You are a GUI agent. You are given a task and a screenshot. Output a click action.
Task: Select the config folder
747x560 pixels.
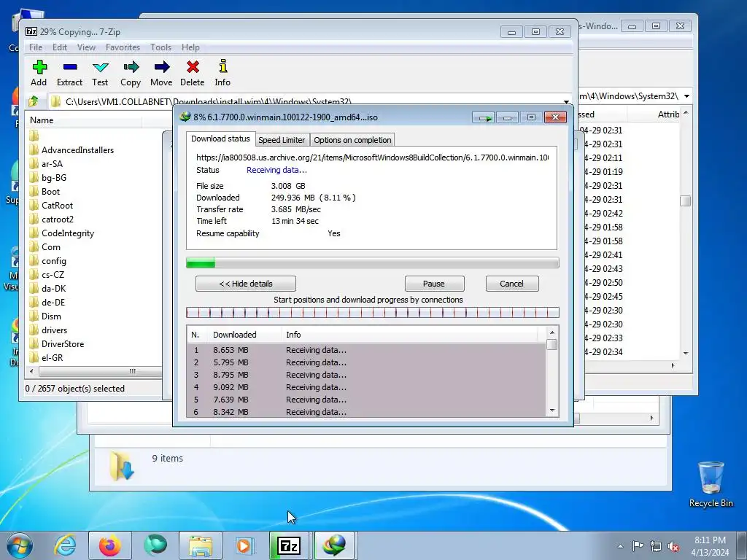click(47, 261)
